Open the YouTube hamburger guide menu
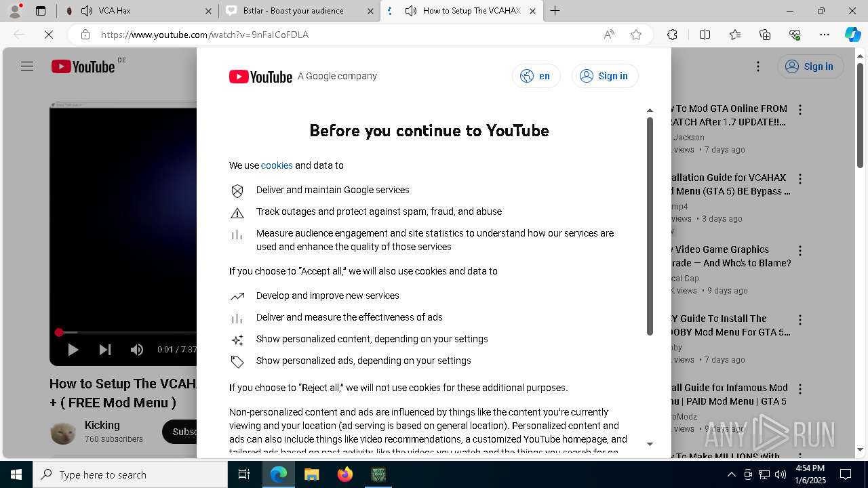The width and height of the screenshot is (868, 488). (x=27, y=66)
